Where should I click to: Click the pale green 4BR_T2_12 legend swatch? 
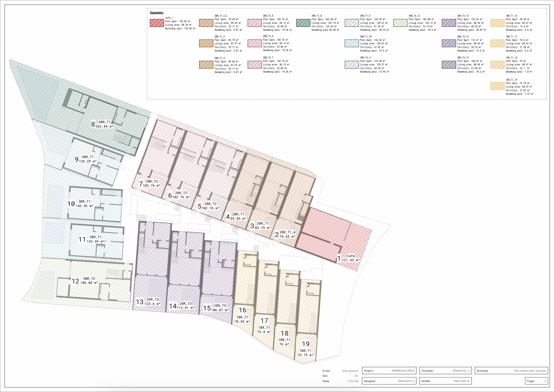400,23
